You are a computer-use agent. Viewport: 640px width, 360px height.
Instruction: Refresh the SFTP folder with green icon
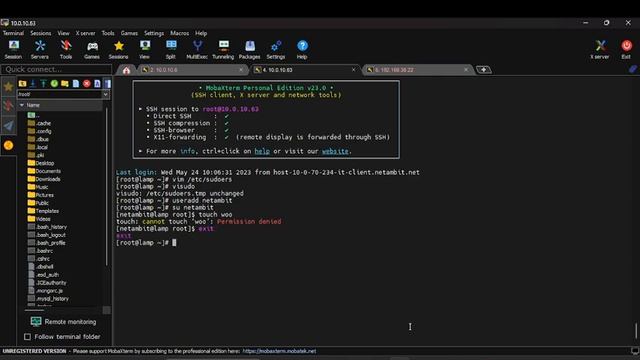point(54,84)
